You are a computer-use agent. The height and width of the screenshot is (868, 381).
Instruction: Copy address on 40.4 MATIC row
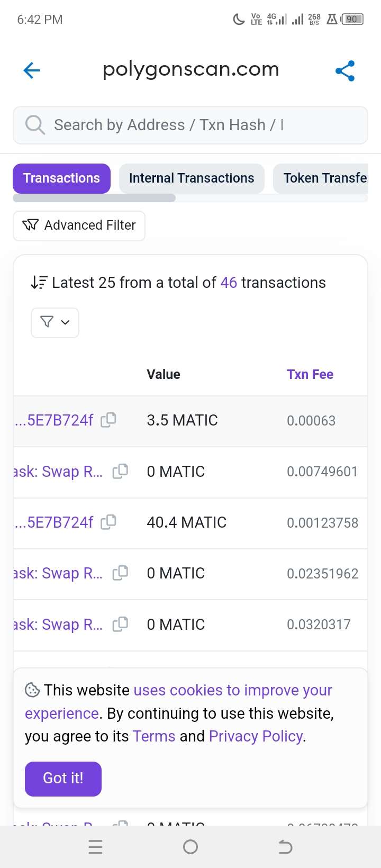(x=108, y=522)
